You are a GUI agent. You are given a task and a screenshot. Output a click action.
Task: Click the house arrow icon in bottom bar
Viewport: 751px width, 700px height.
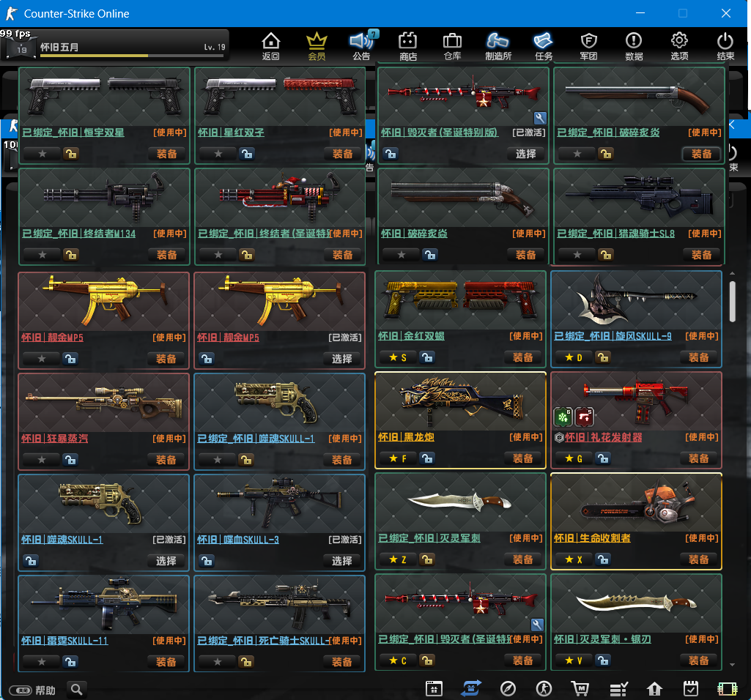click(654, 689)
